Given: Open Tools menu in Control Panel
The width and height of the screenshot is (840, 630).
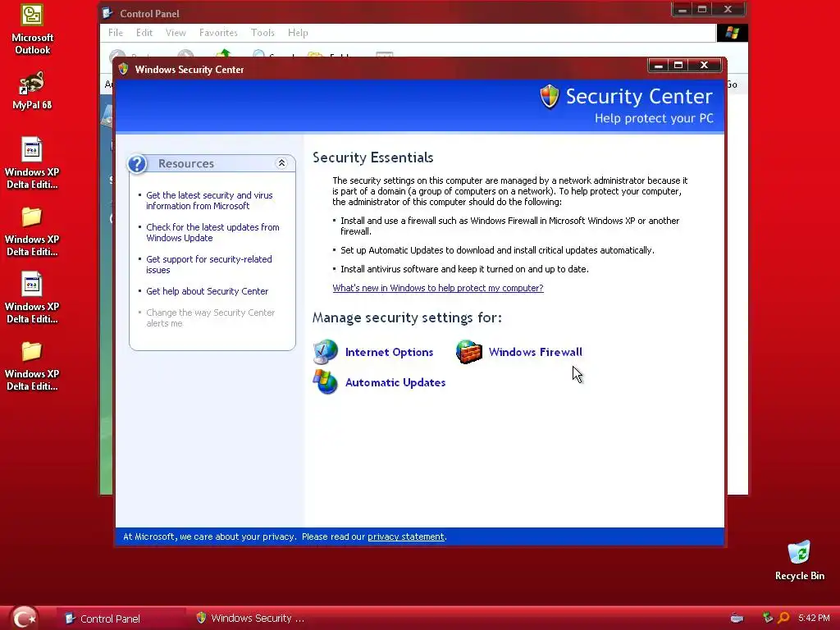Looking at the screenshot, I should 262,33.
